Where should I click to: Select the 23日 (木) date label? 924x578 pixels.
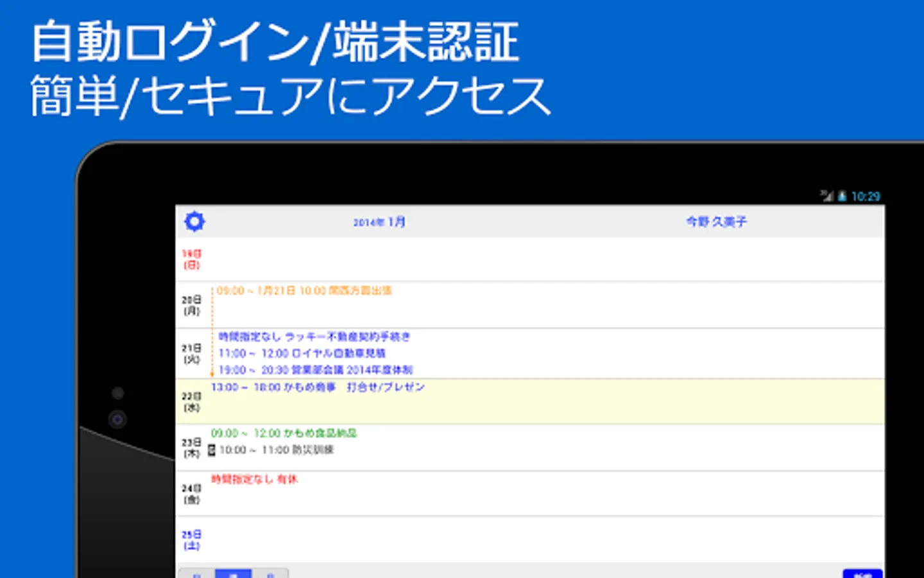[191, 448]
